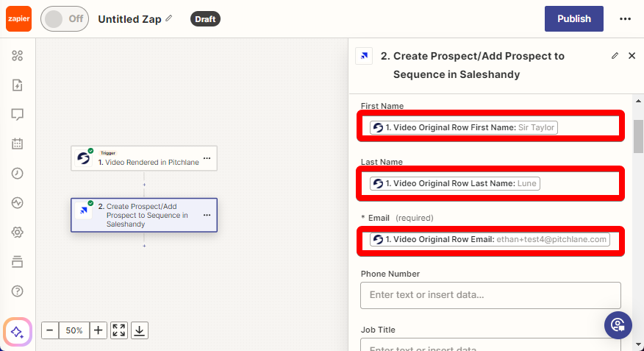The image size is (644, 351).
Task: Open the history clock sidebar icon
Action: [17, 174]
